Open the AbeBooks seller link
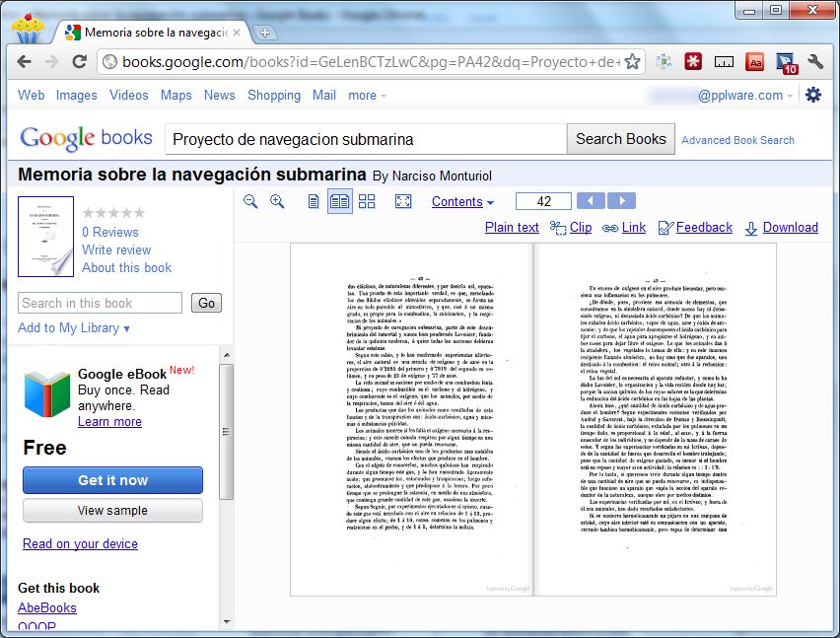840x638 pixels. (47, 607)
